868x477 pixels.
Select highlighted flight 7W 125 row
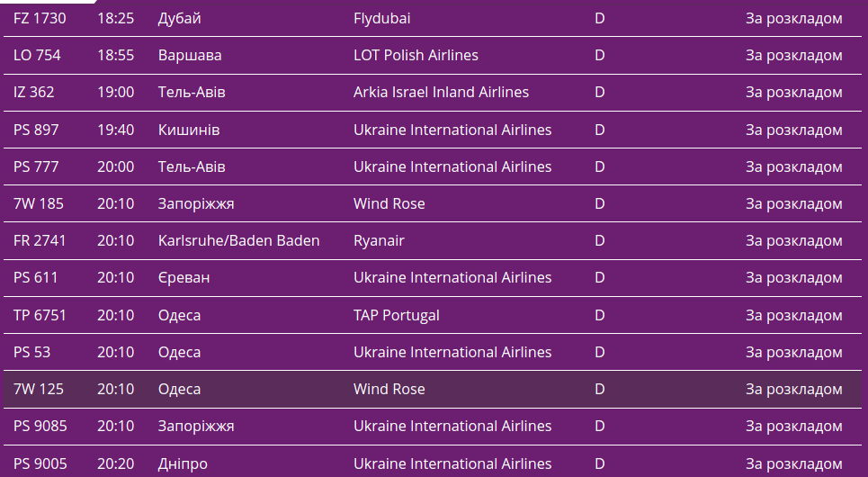pos(39,389)
